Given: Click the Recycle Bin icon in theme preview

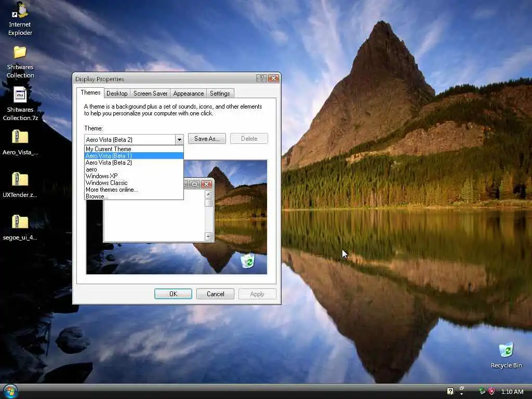Looking at the screenshot, I should point(248,261).
